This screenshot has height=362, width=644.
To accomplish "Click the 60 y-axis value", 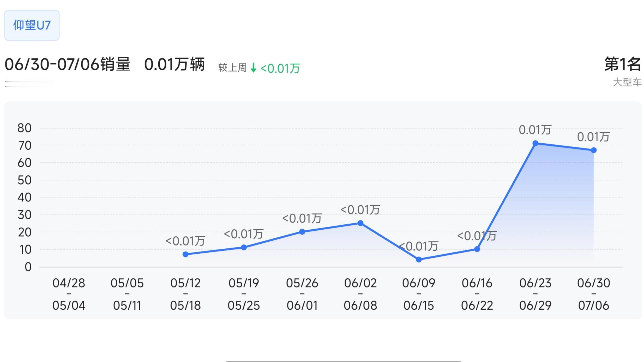I will coord(25,163).
